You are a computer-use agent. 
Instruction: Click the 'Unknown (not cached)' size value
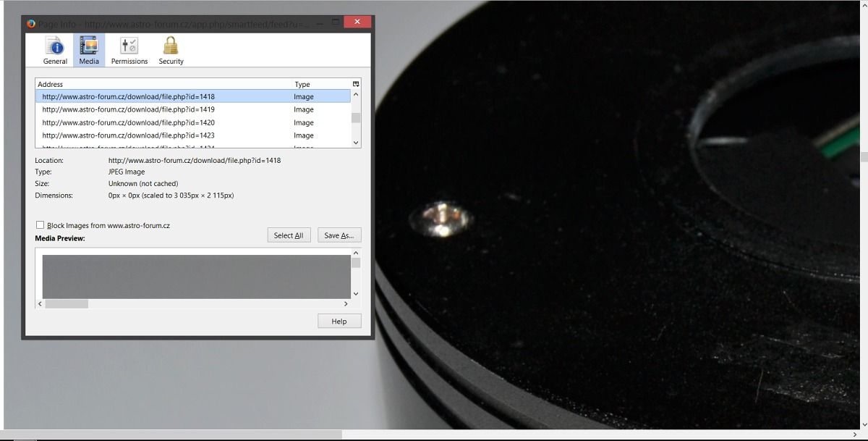143,183
